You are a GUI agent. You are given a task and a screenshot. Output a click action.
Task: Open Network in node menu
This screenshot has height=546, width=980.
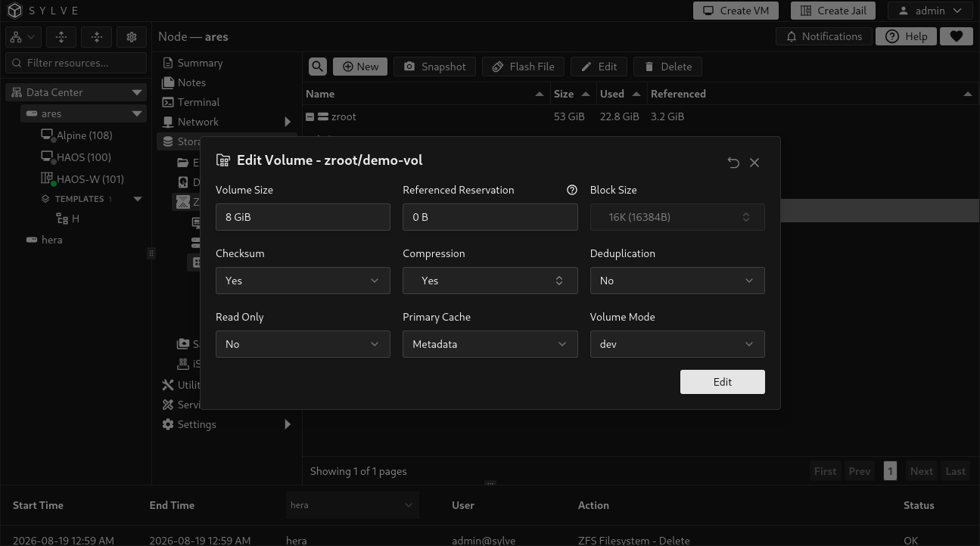click(x=198, y=122)
